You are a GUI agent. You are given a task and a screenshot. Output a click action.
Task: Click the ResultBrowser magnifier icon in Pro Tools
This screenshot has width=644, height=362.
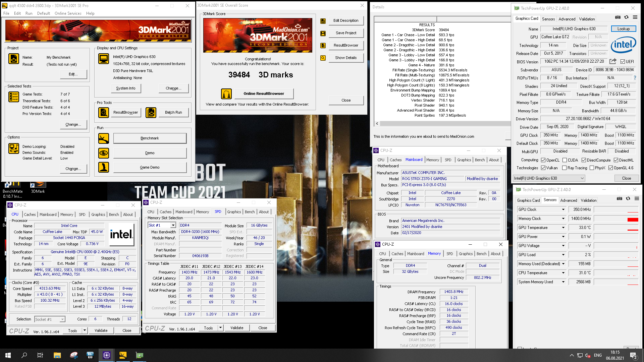pyautogui.click(x=104, y=113)
